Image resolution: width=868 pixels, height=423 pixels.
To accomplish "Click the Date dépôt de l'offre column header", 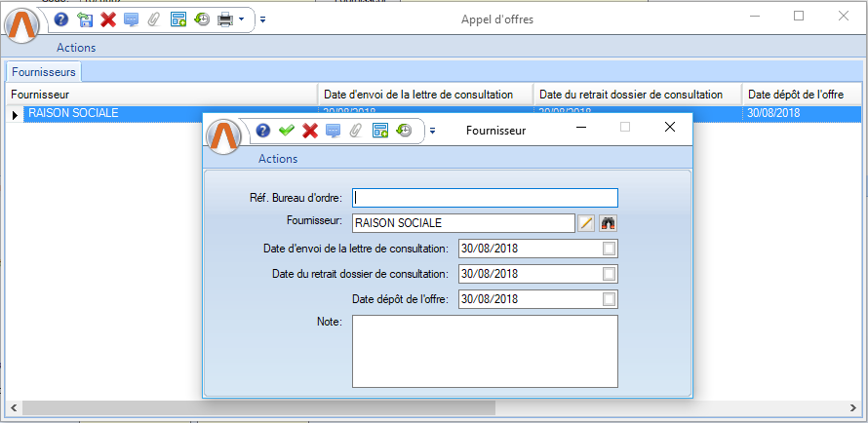I will (x=802, y=95).
